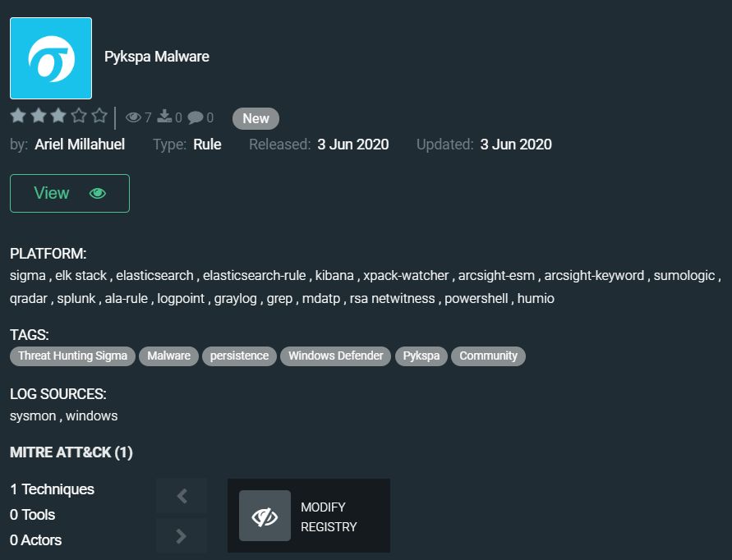
Task: Select the Malware tag
Action: pyautogui.click(x=168, y=356)
